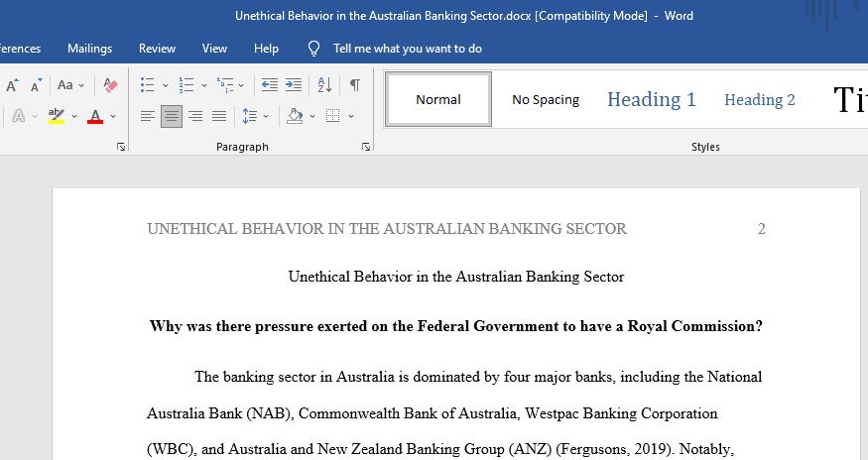Click the bold Royal Commission heading
Image resolution: width=868 pixels, height=460 pixels.
456,326
